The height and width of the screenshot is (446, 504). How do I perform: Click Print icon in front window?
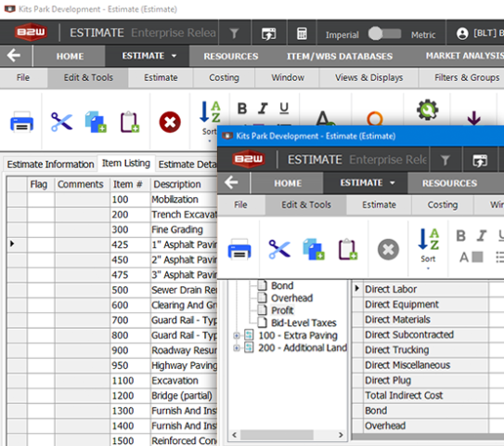pyautogui.click(x=239, y=249)
